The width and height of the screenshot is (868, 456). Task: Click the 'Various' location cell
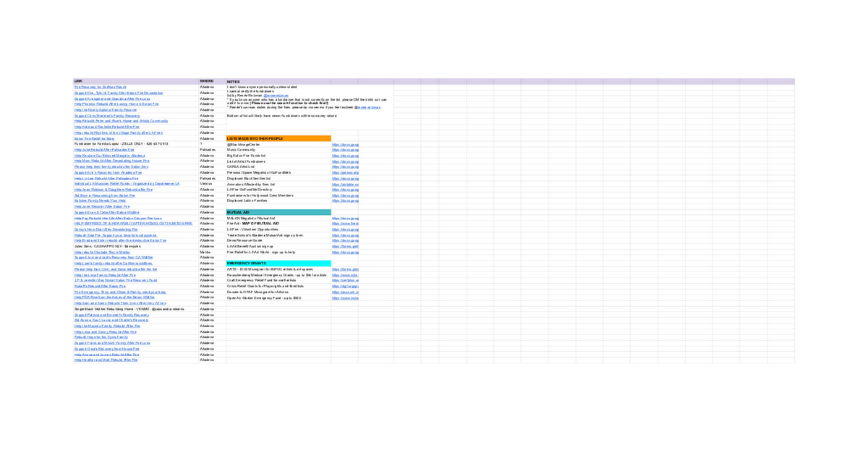click(206, 184)
